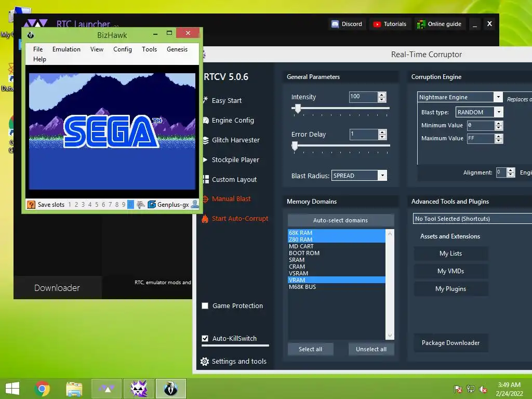Viewport: 532px width, 399px height.
Task: Select save slot 9 in BizHawk
Action: click(124, 204)
